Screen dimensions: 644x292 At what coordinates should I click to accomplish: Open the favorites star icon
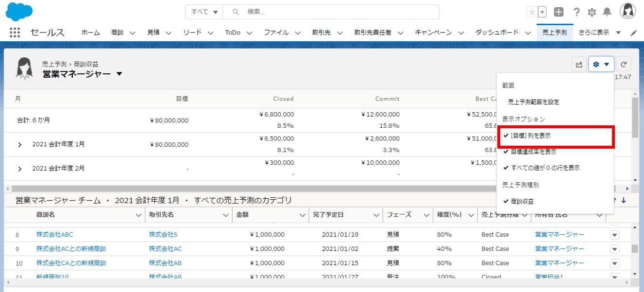[x=532, y=12]
